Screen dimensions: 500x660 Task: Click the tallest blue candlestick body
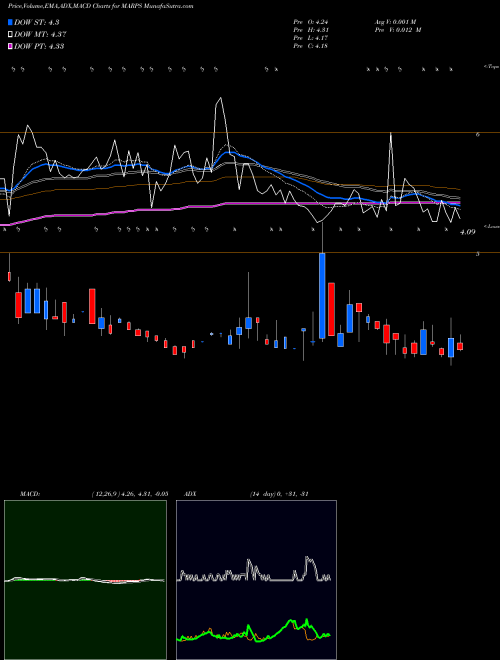tap(322, 295)
